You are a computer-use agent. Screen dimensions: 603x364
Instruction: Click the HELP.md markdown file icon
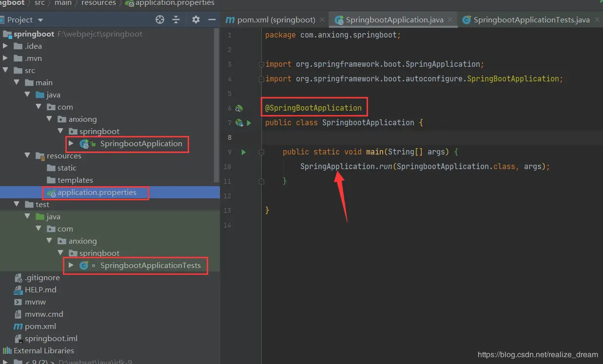(x=18, y=290)
